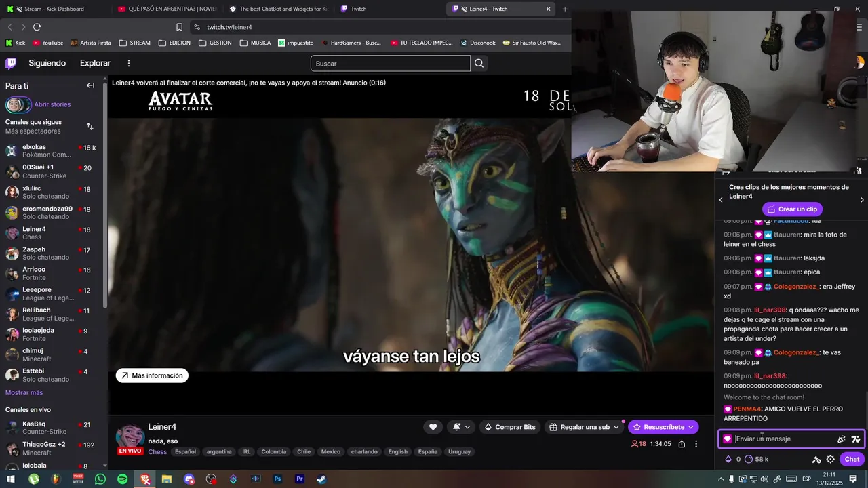Click the Más información ad button

(152, 375)
